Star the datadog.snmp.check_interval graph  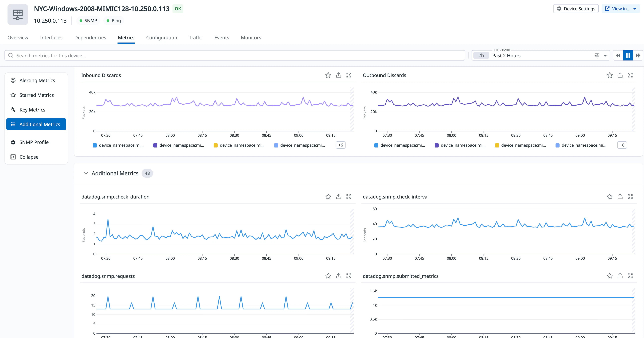pyautogui.click(x=609, y=197)
